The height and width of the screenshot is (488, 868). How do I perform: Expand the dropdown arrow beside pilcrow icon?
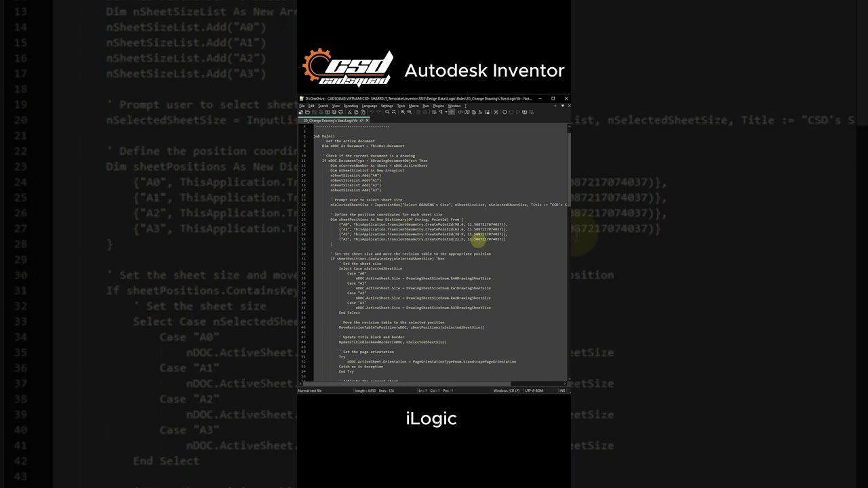[x=446, y=112]
